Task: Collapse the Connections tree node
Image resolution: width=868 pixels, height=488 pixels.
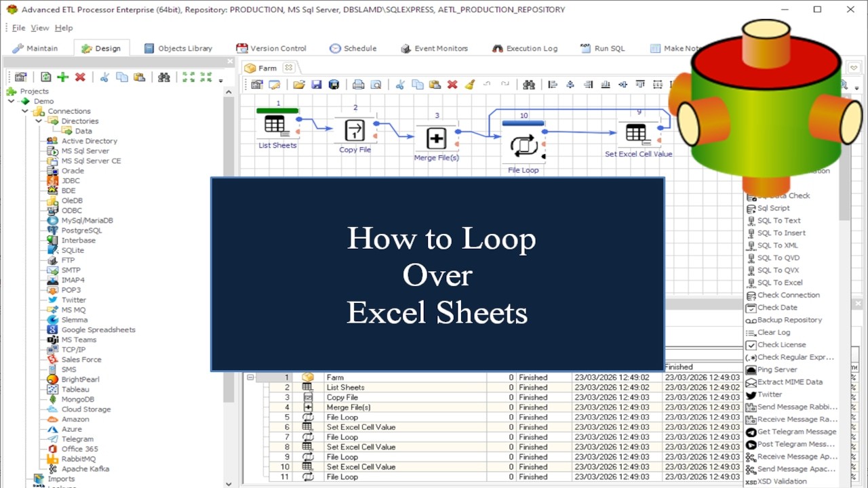Action: pyautogui.click(x=25, y=111)
